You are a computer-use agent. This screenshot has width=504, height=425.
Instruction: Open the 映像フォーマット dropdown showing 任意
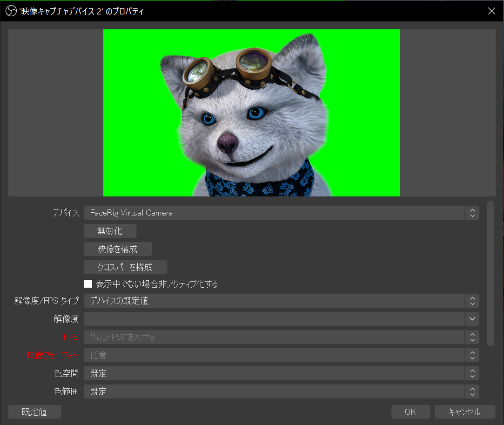281,355
